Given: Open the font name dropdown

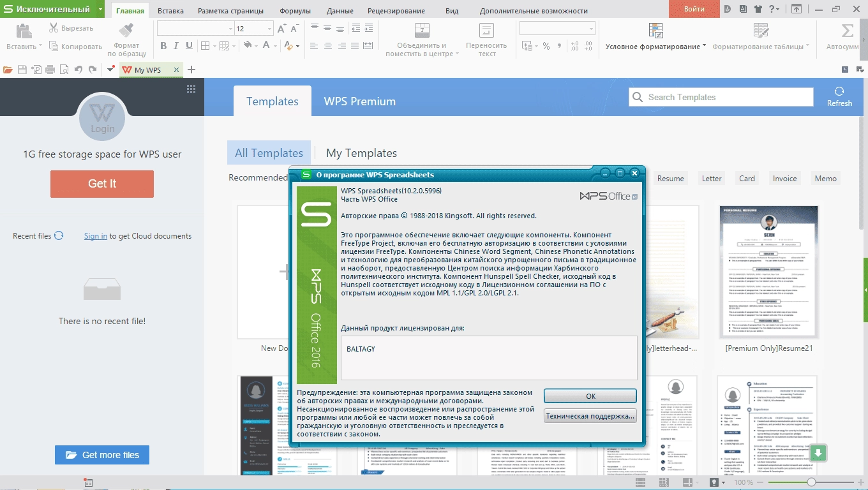Looking at the screenshot, I should coord(231,29).
